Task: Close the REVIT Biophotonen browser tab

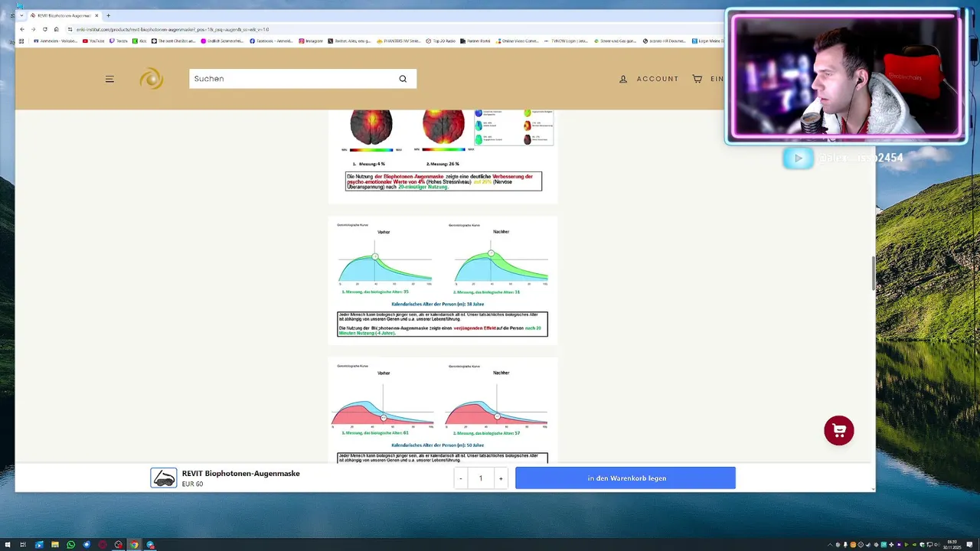Action: coord(96,15)
